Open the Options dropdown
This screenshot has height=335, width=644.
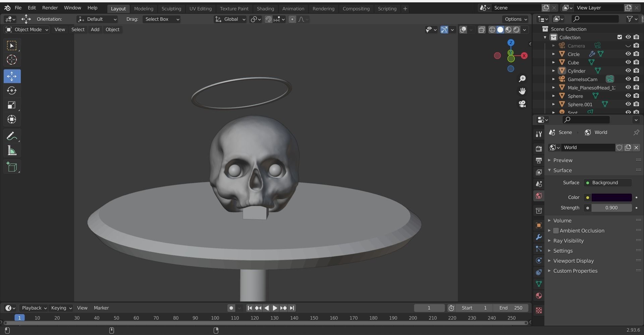point(516,19)
